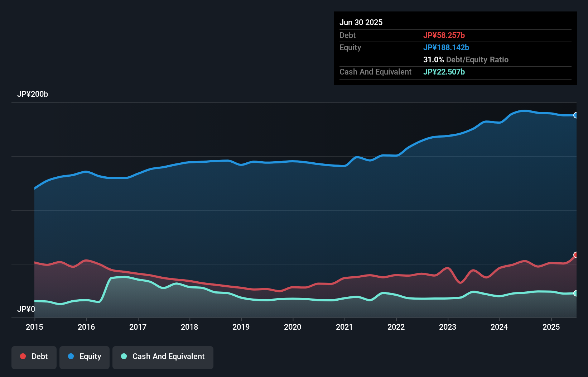This screenshot has height=377, width=588.
Task: Toggle visibility of the Equity series
Action: tap(84, 357)
